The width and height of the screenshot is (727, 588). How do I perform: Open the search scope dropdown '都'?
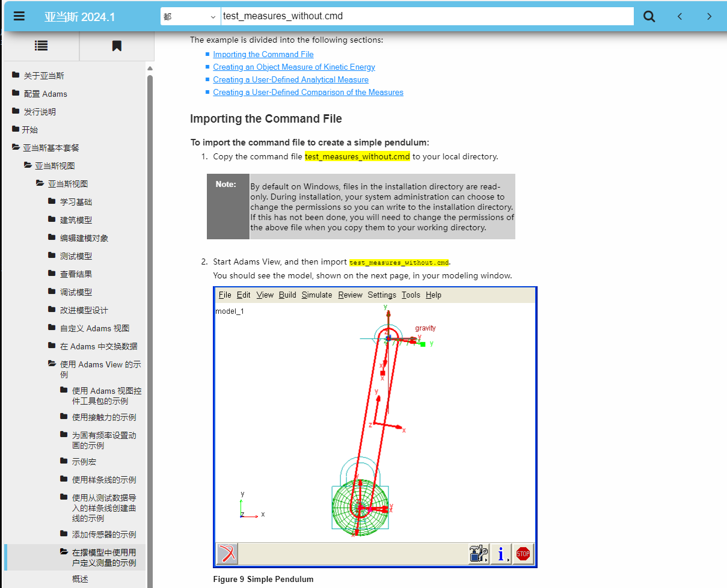tap(190, 16)
